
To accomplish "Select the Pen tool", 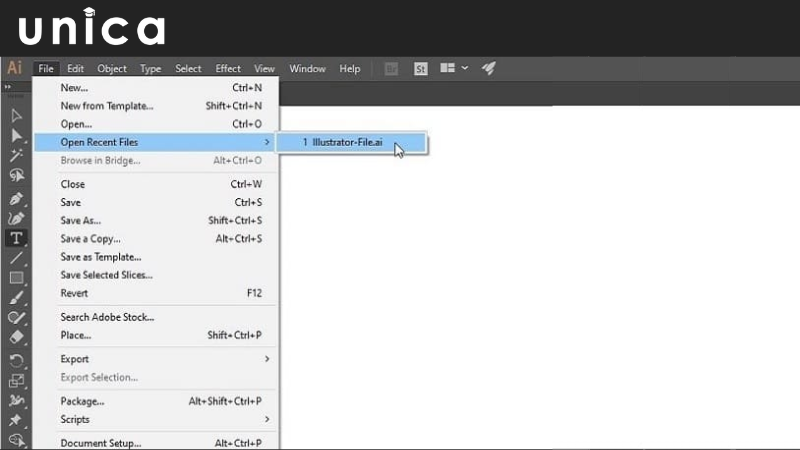I will click(x=16, y=197).
